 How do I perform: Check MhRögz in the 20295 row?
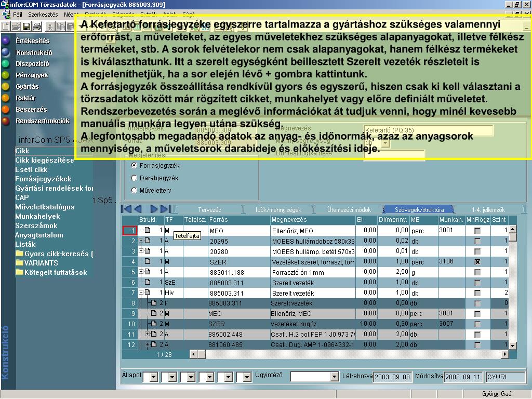tap(477, 241)
